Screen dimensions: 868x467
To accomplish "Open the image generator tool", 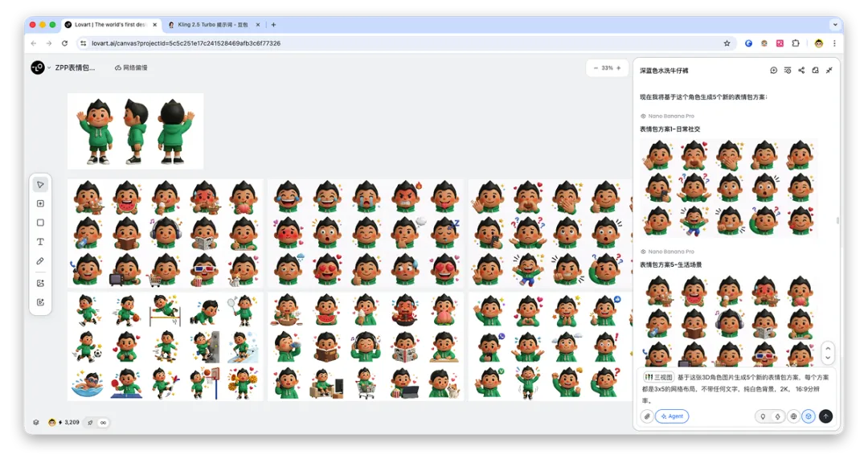I will coord(40,283).
